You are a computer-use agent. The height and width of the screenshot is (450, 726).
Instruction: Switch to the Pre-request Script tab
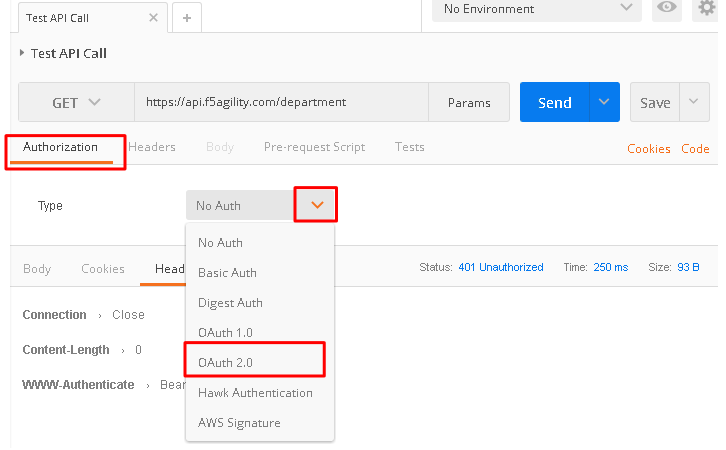coord(314,147)
